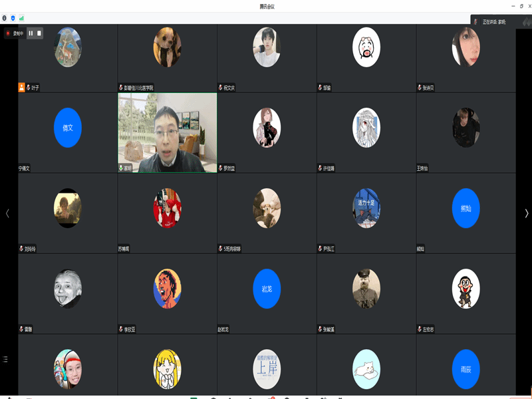Click the orange host icon beside 叶子

21,87
